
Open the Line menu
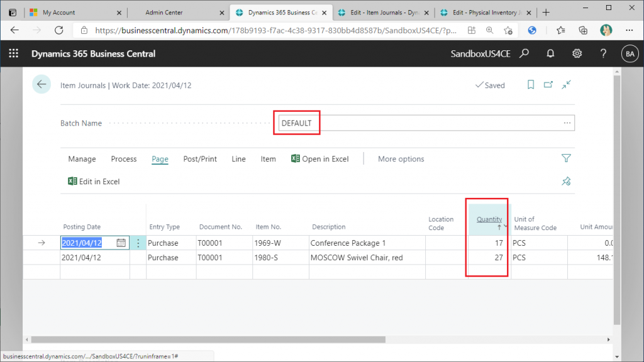pos(238,159)
